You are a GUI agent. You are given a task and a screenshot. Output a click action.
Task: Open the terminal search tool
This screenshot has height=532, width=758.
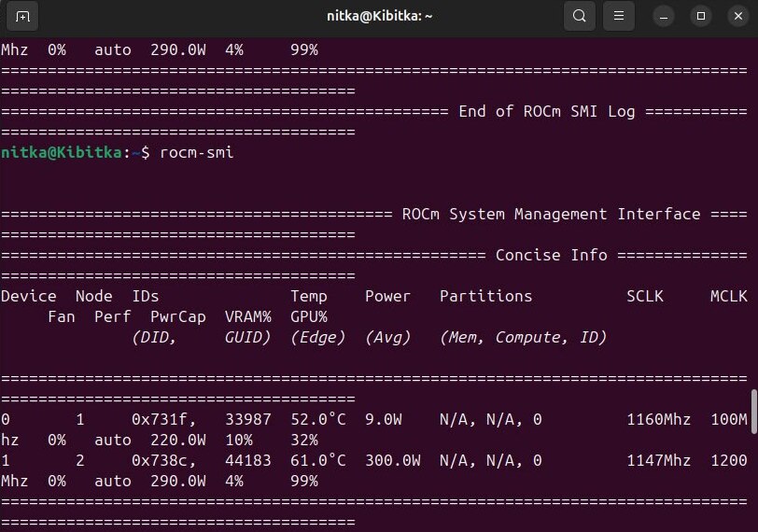pyautogui.click(x=579, y=16)
